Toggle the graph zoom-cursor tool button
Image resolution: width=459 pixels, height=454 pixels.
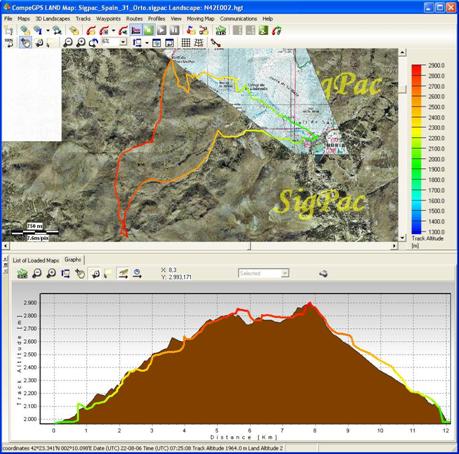pos(95,274)
